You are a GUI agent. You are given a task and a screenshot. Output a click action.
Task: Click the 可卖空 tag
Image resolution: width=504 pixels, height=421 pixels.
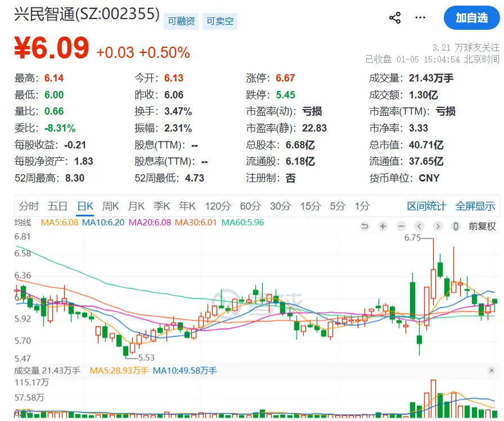[x=220, y=21]
